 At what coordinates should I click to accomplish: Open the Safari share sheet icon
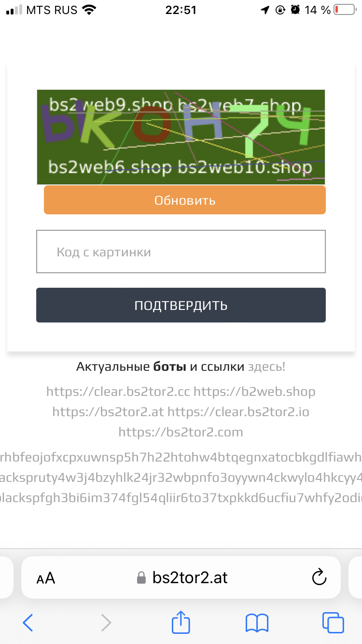tap(181, 621)
